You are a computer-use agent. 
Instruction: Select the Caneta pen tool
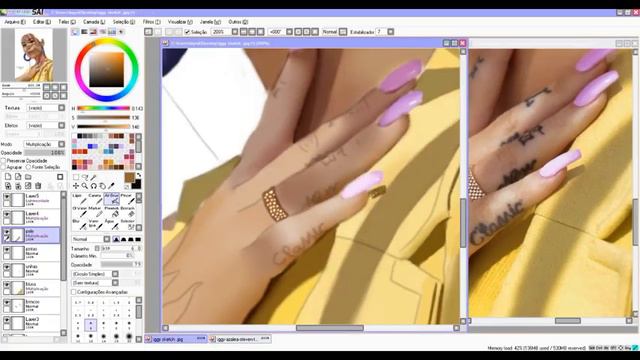pyautogui.click(x=96, y=199)
